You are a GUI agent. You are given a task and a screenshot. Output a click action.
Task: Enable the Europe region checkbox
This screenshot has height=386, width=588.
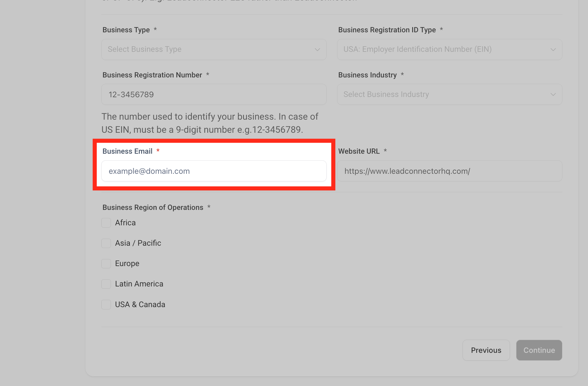pos(106,263)
